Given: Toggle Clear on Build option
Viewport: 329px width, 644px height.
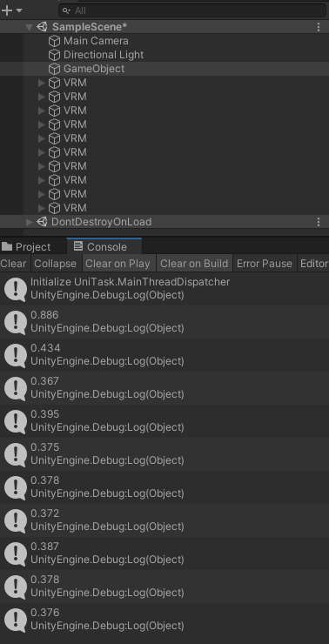Looking at the screenshot, I should point(194,264).
